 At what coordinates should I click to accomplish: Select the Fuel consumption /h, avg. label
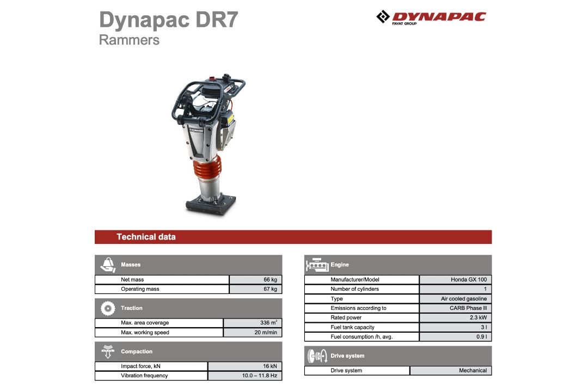[x=362, y=336]
